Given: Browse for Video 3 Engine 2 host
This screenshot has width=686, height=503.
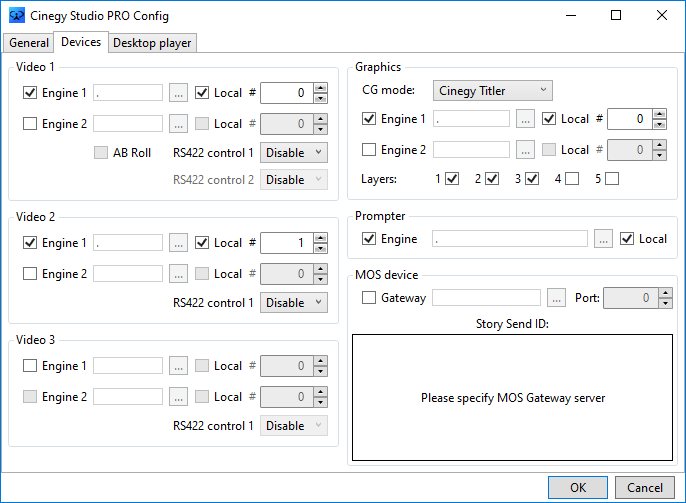Looking at the screenshot, I should pyautogui.click(x=178, y=397).
